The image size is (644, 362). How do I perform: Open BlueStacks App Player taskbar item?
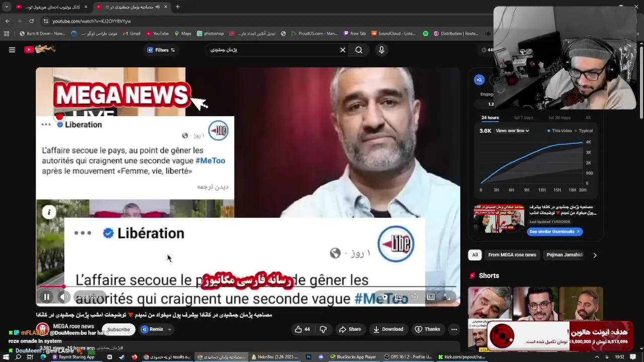click(353, 357)
